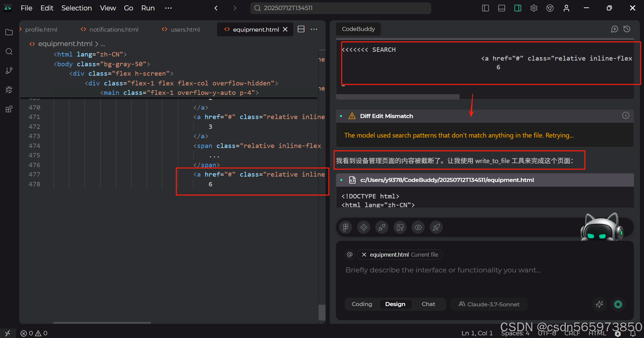Click the sparkle prompt enhance icon

599,304
